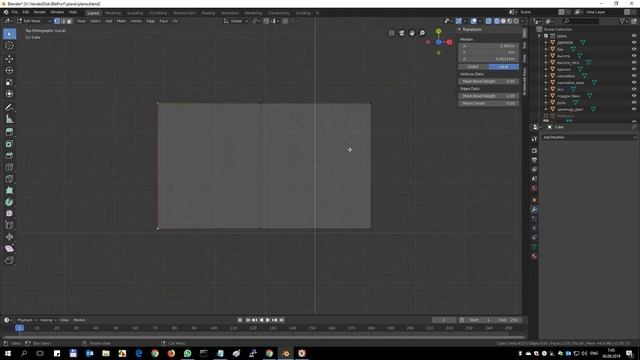
Task: Click the edges Mean Bevel Weight slider
Action: 489,96
